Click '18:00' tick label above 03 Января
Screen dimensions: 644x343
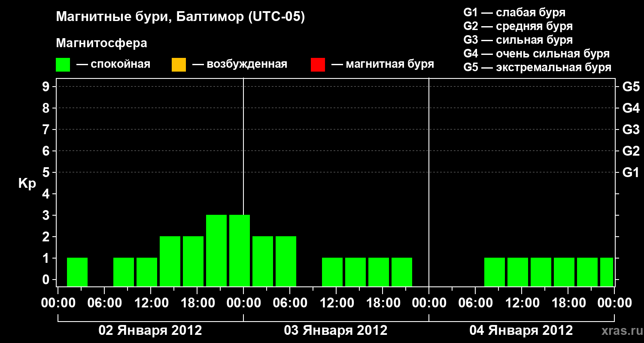click(x=383, y=303)
